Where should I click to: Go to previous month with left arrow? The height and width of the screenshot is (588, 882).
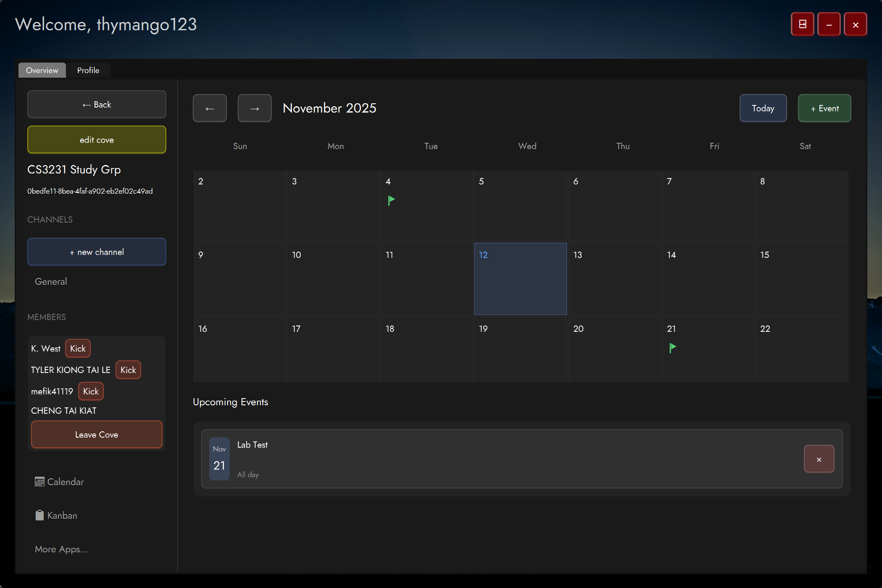tap(210, 108)
